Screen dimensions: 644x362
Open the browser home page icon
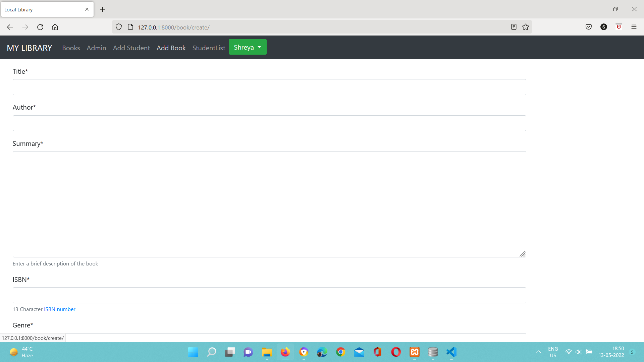coord(55,27)
